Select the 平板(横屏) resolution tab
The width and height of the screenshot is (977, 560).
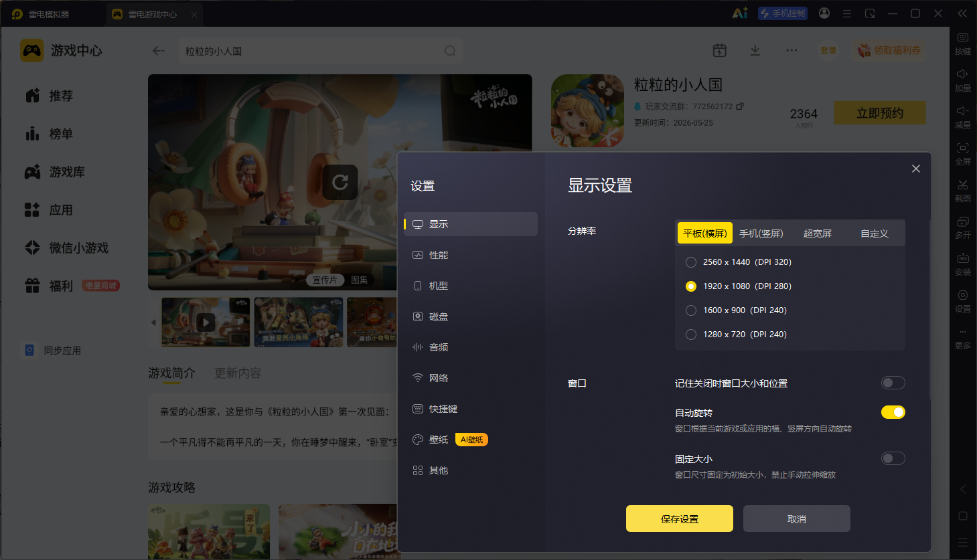point(705,234)
